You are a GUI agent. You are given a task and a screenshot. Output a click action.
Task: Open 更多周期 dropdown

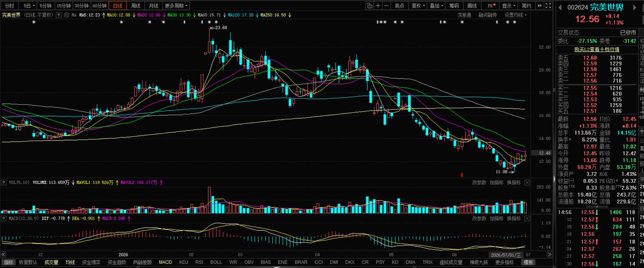point(176,6)
